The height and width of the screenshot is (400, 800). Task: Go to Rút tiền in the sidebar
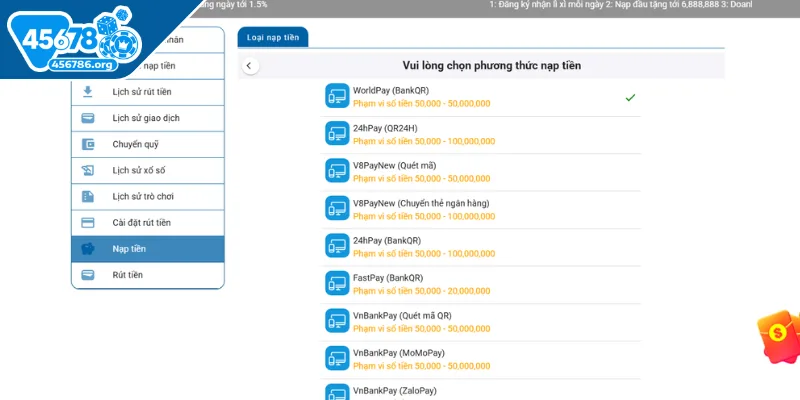(x=127, y=274)
